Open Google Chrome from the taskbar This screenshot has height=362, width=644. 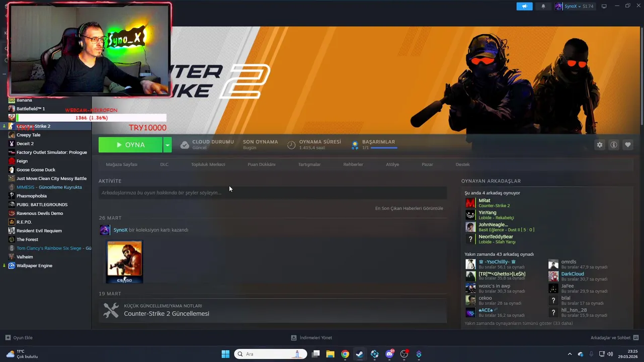[345, 354]
